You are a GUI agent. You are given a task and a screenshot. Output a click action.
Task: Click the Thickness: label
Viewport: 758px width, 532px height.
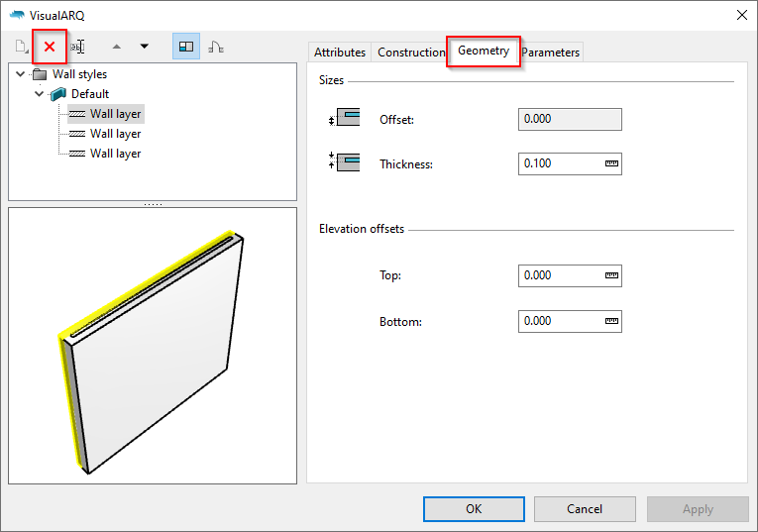(406, 164)
